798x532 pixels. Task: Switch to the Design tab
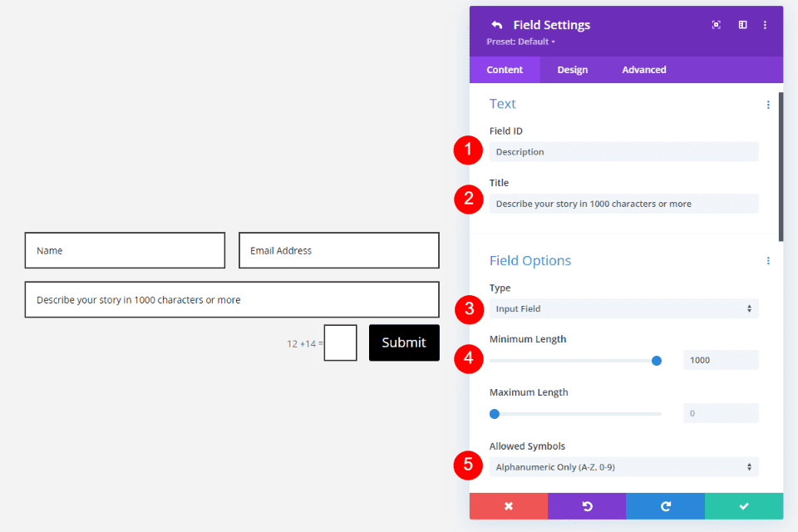[x=572, y=70]
